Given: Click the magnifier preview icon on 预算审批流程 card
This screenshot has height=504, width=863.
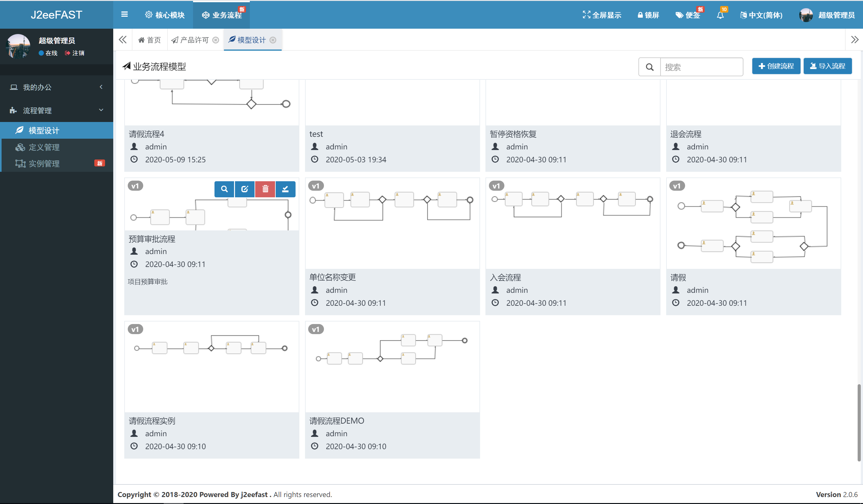Looking at the screenshot, I should [224, 189].
